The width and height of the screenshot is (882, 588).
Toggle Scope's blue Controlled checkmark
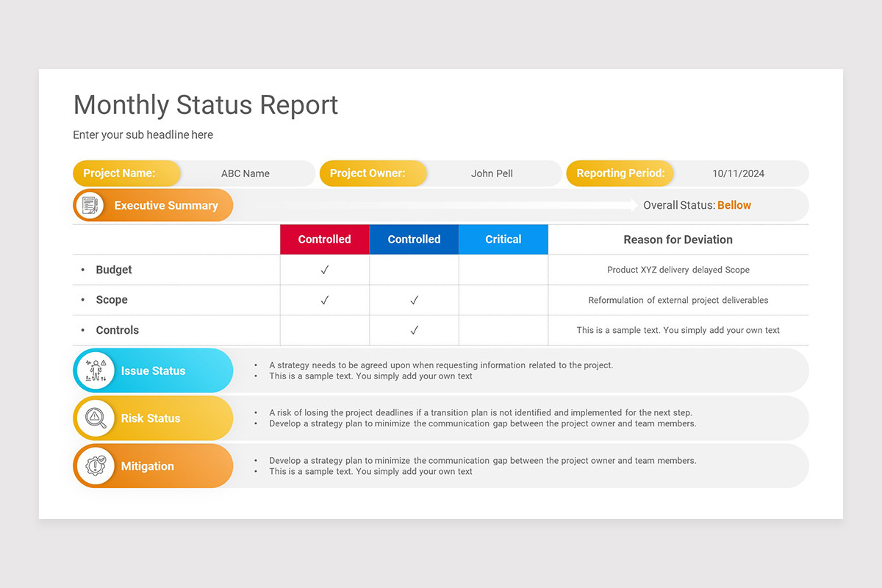coord(414,300)
